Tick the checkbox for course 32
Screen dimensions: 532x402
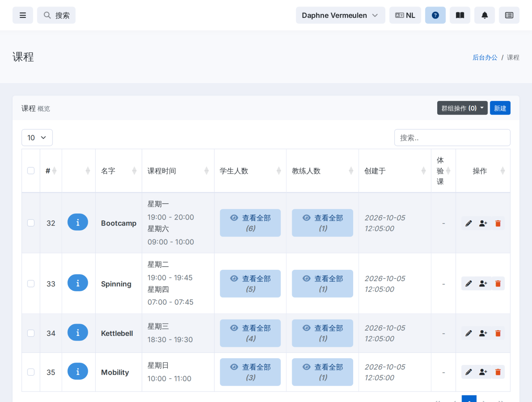coord(31,223)
